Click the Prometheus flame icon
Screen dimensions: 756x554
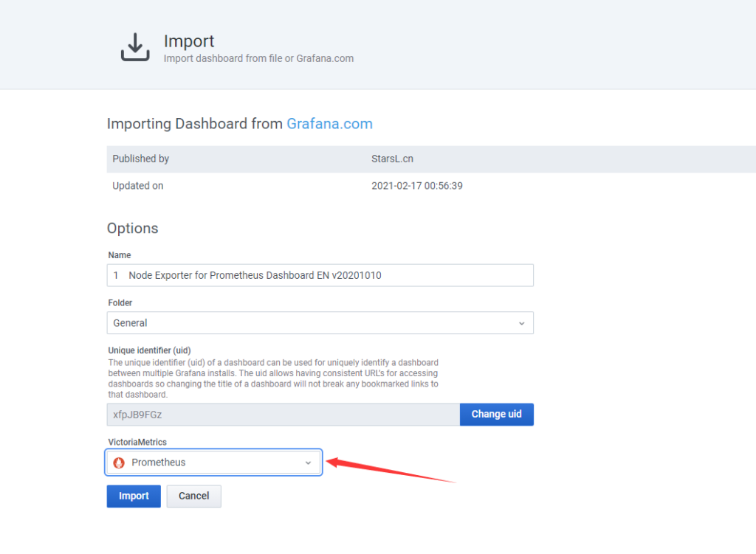(119, 463)
